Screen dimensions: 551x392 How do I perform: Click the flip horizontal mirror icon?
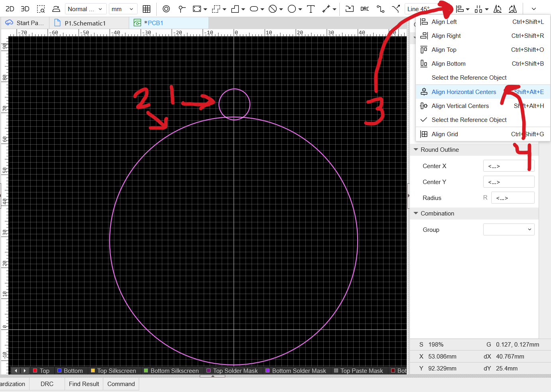(498, 9)
